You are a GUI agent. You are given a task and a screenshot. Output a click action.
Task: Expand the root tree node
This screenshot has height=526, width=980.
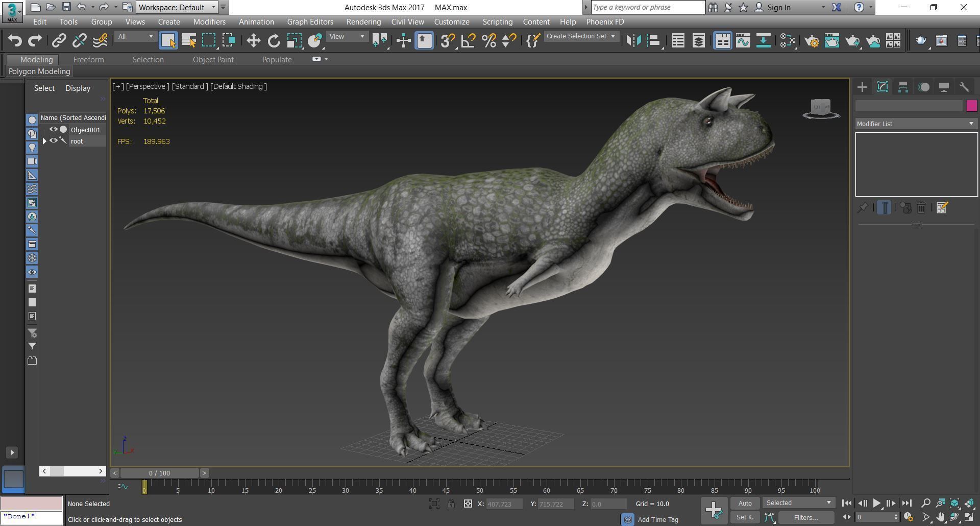click(x=44, y=141)
